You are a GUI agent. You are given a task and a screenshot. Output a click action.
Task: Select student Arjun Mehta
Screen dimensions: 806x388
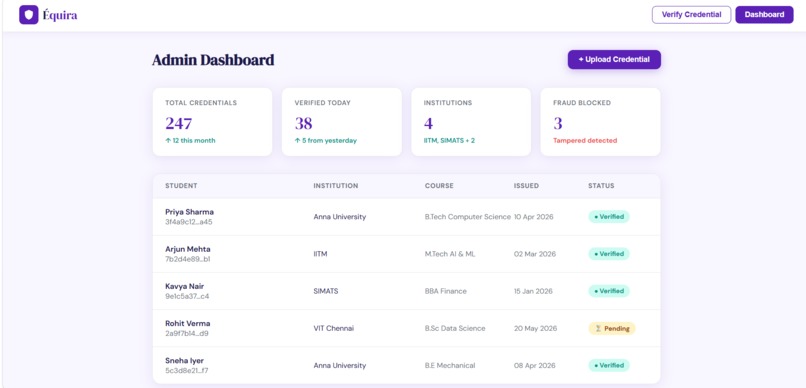(188, 249)
